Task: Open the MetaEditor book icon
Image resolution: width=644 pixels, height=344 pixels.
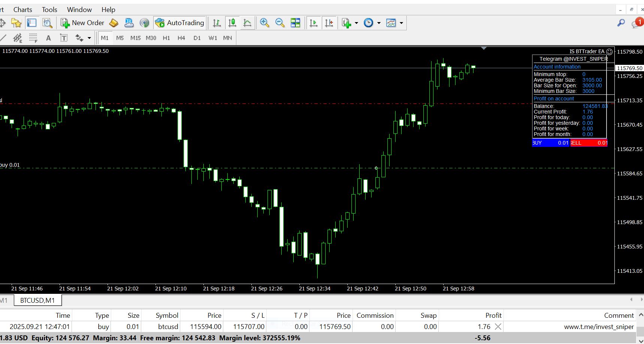Action: tap(114, 23)
